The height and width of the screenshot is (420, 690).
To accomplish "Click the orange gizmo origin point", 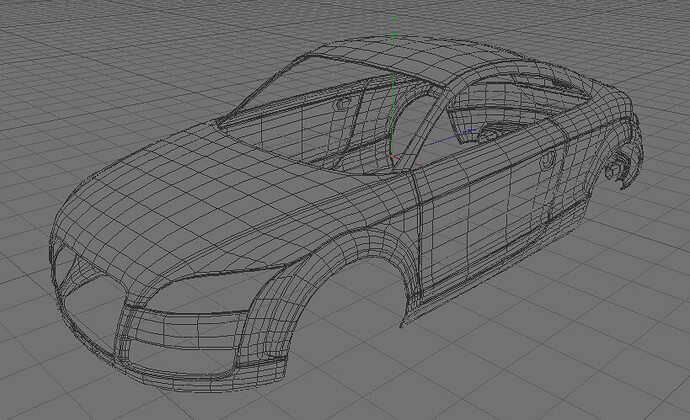I will (x=392, y=156).
